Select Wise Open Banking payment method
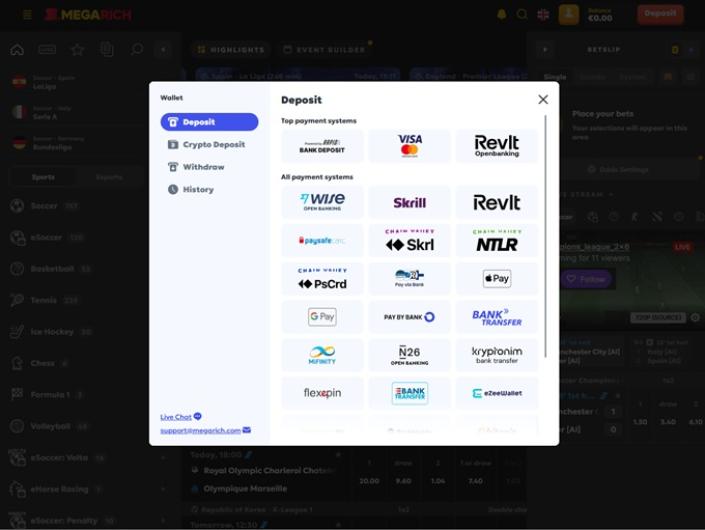 pos(322,203)
